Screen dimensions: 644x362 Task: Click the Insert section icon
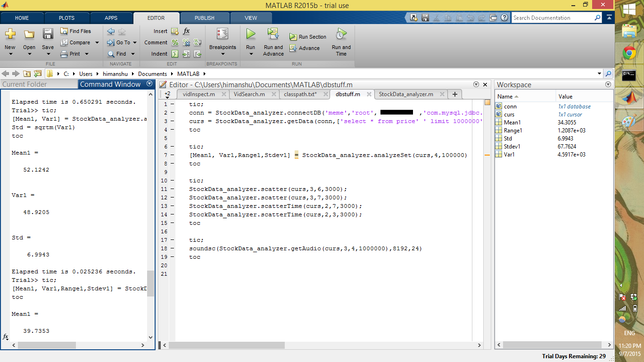click(174, 31)
